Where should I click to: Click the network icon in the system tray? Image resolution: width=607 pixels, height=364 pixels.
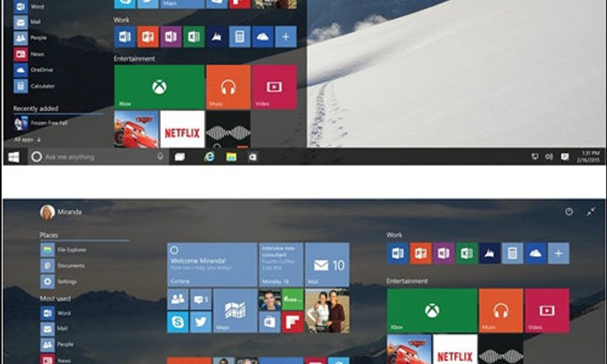point(534,157)
